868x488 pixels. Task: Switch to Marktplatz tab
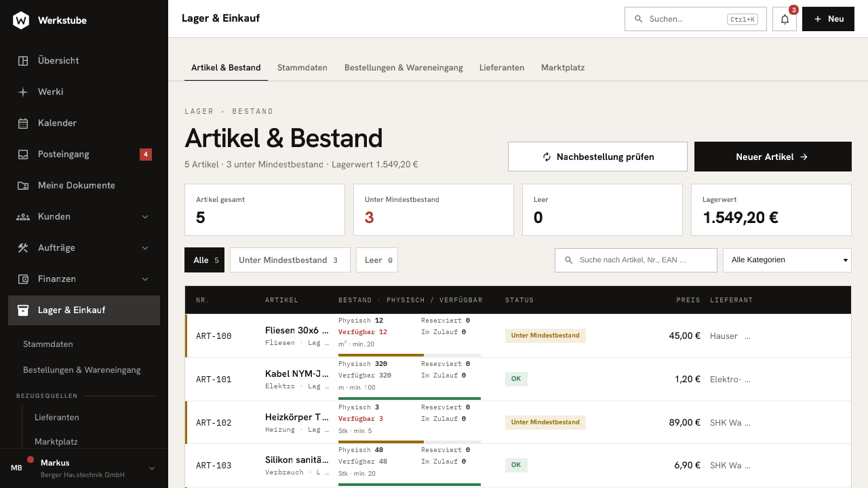563,68
